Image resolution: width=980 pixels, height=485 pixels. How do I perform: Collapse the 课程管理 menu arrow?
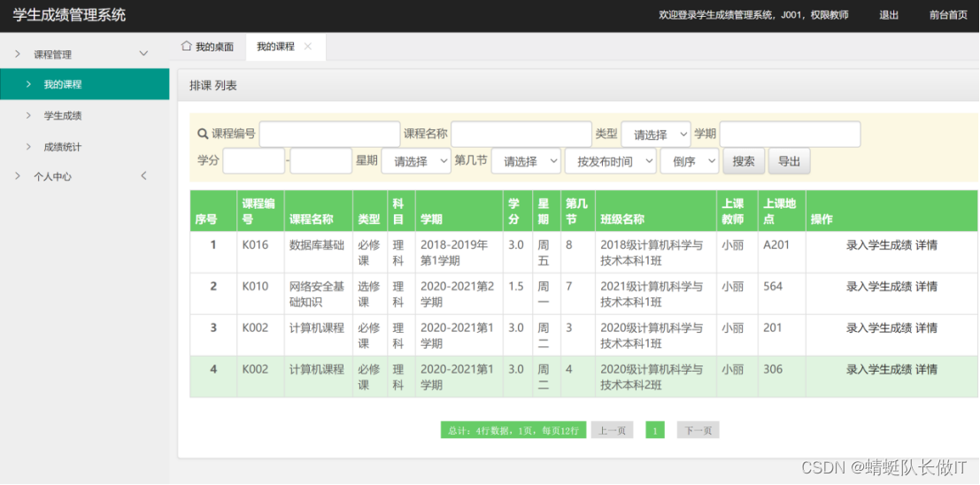click(x=143, y=54)
